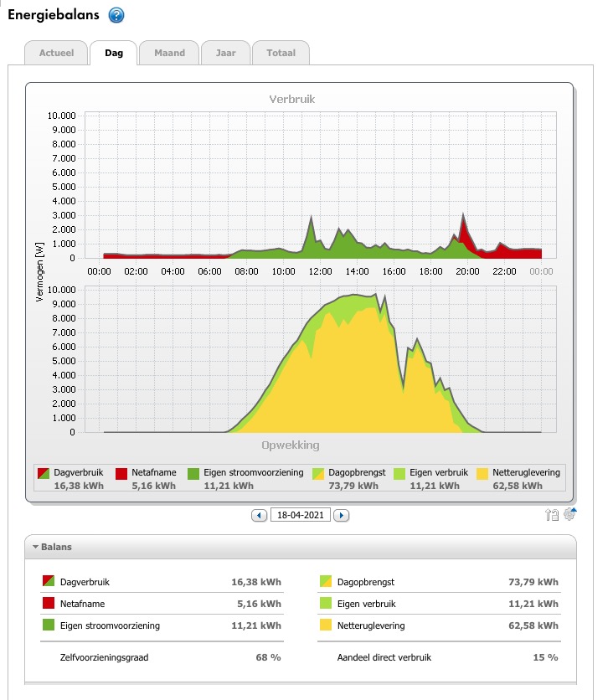The width and height of the screenshot is (613, 700).
Task: Switch to the Maand tab
Action: (169, 53)
